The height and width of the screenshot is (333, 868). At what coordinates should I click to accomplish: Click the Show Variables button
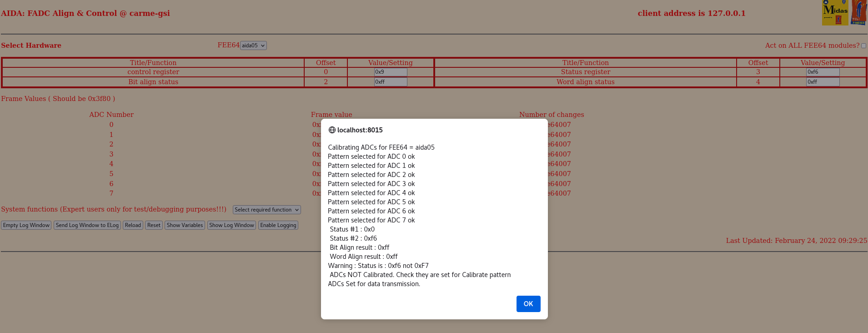(x=185, y=225)
